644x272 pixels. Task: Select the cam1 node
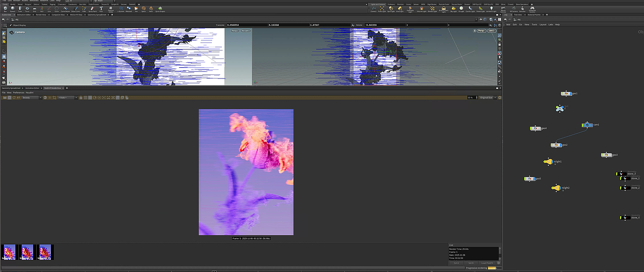pyautogui.click(x=587, y=125)
